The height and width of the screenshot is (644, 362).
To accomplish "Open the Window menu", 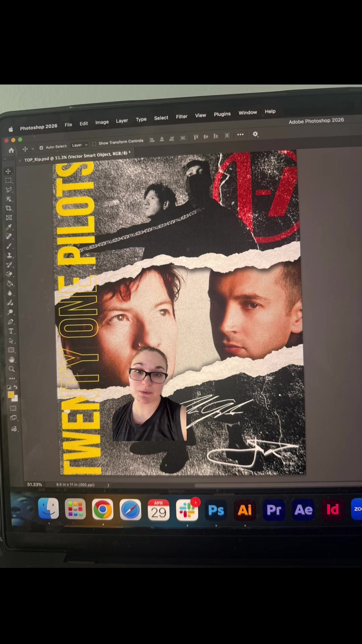I will [x=248, y=113].
